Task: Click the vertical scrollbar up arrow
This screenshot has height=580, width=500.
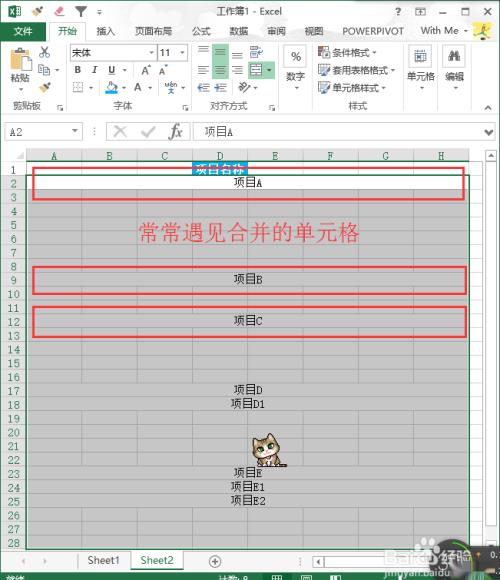Action: [x=491, y=155]
